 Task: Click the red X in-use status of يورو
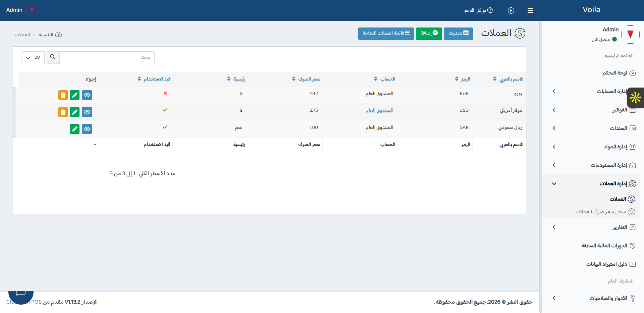[x=165, y=93]
